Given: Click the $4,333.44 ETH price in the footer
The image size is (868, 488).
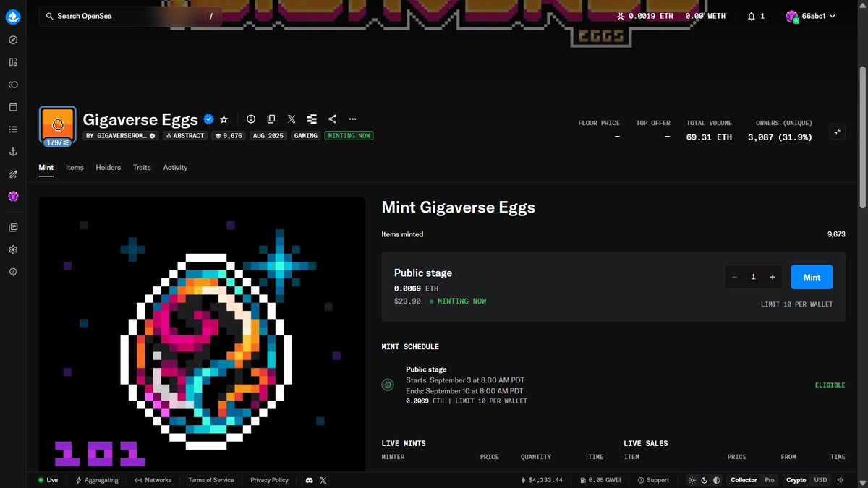Looking at the screenshot, I should (542, 480).
